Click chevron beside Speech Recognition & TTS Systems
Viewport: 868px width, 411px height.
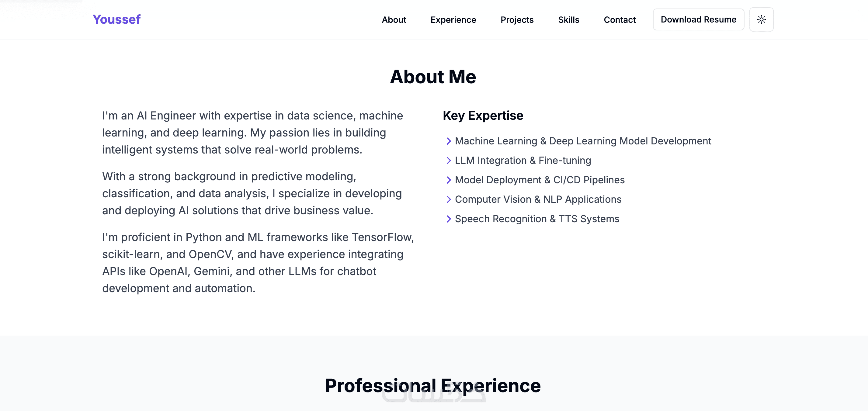448,219
